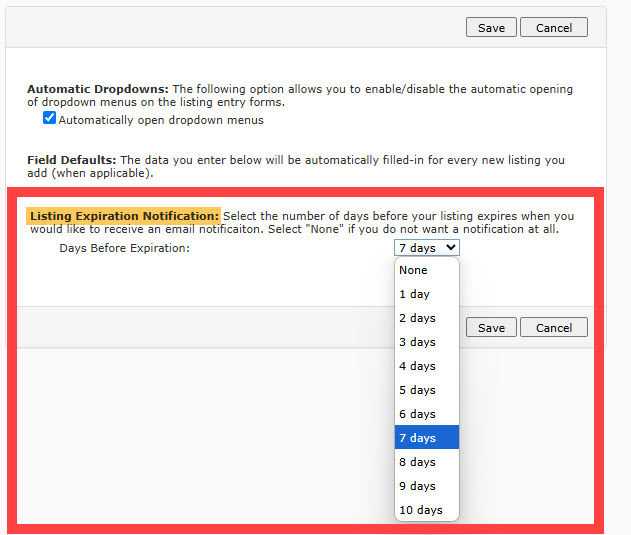631x535 pixels.
Task: Click the "Days Before Expiration:" label
Action: click(x=124, y=248)
